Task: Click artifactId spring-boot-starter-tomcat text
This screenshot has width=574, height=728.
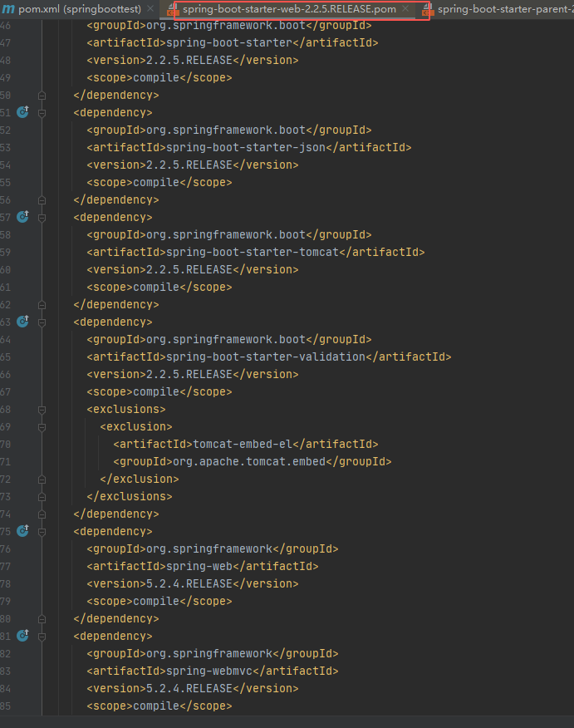Action: pos(253,252)
